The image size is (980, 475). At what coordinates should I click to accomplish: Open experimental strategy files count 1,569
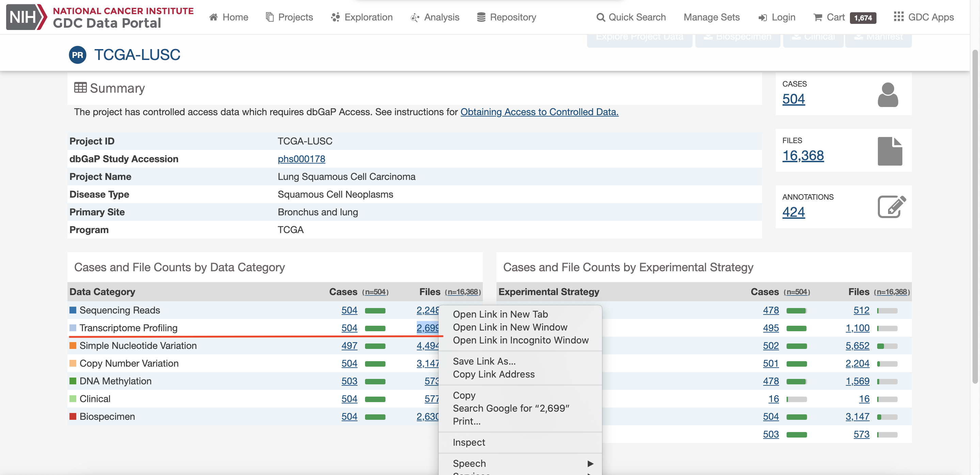(x=857, y=381)
